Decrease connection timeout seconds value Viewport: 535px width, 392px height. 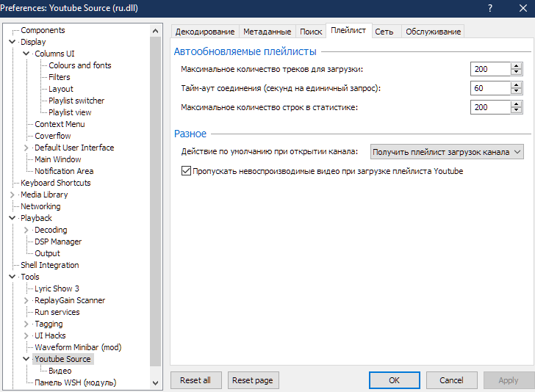click(x=517, y=92)
